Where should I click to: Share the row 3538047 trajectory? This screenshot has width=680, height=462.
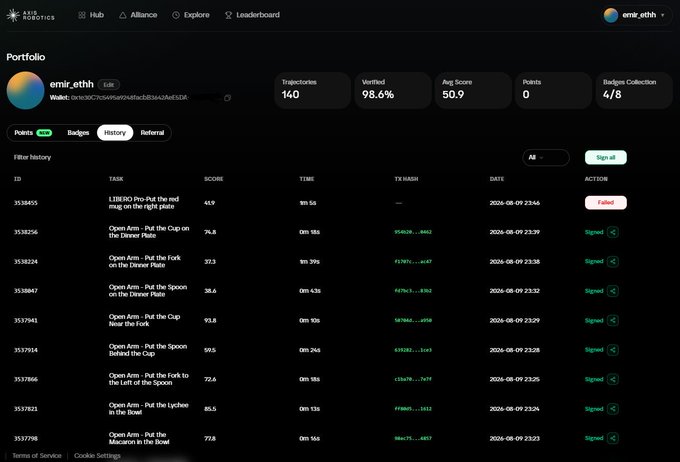pos(613,291)
